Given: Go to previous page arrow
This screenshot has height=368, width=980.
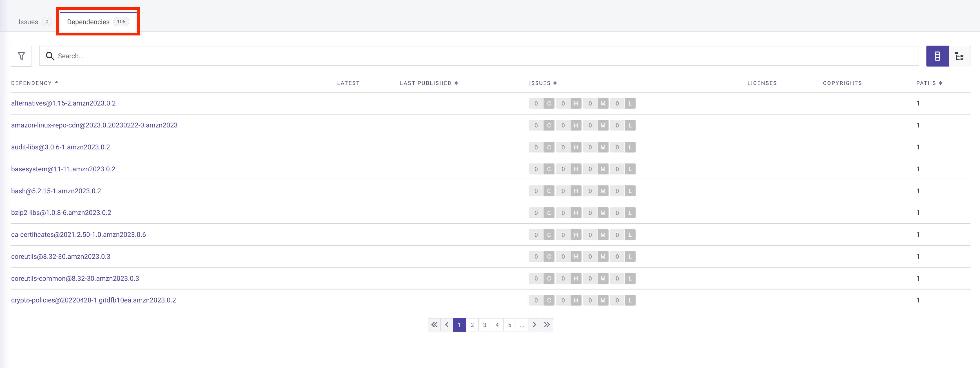Looking at the screenshot, I should [447, 325].
